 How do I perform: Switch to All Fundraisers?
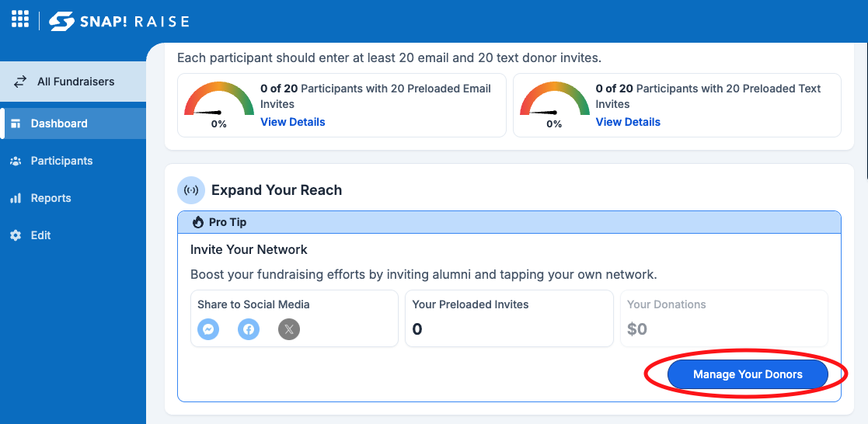point(73,82)
